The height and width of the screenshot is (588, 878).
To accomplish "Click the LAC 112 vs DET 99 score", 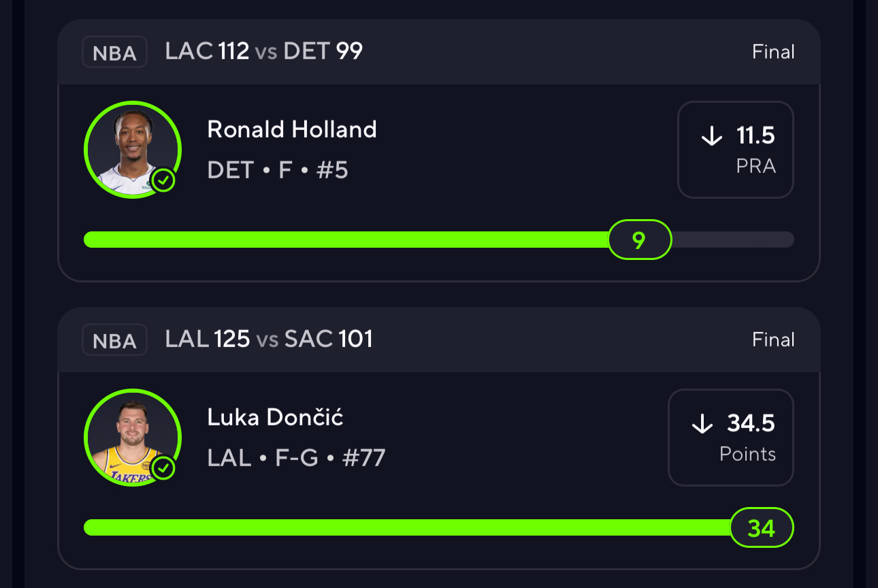I will pyautogui.click(x=264, y=51).
